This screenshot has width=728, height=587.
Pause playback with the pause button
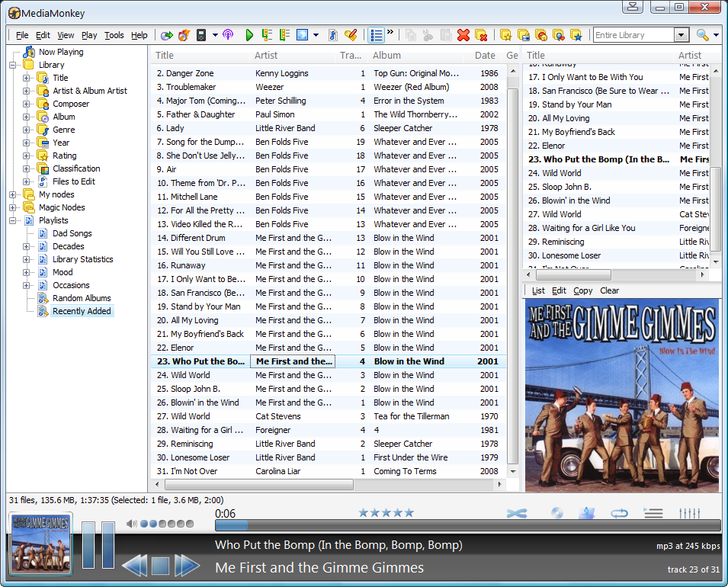[98, 545]
